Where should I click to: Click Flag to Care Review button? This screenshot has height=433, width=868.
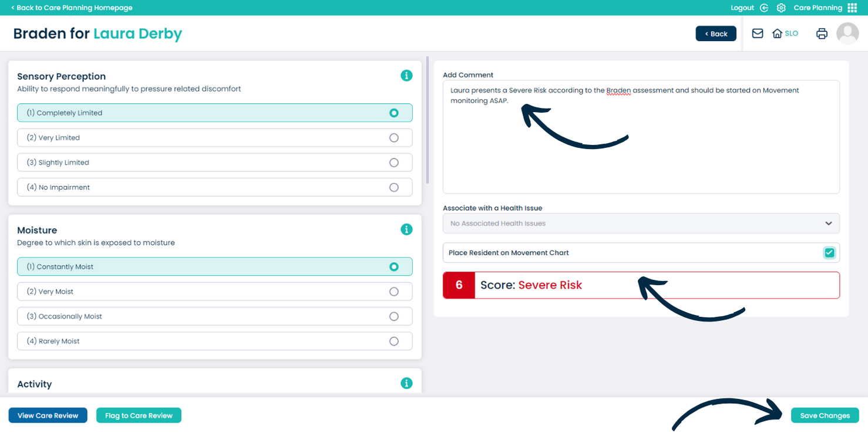[139, 415]
